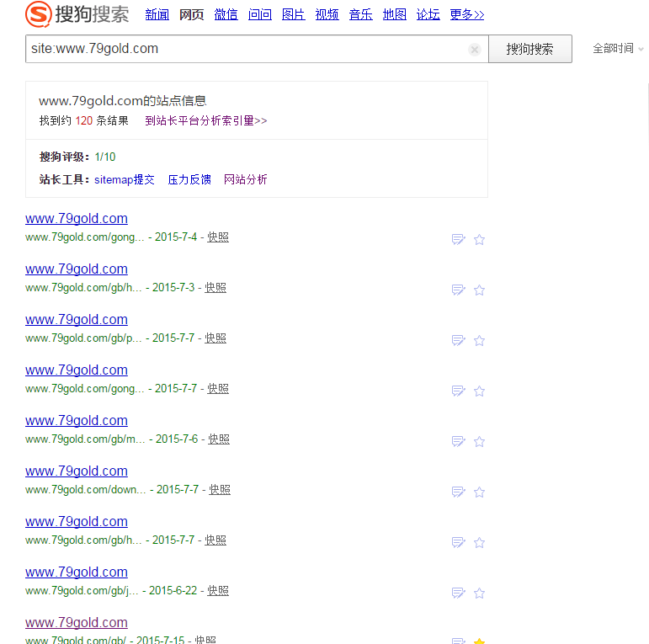Star the first search result
This screenshot has width=649, height=644.
(x=480, y=240)
